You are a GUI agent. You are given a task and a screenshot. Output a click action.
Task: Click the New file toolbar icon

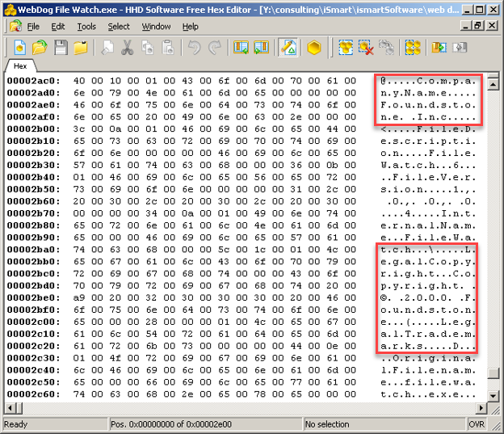tap(19, 48)
